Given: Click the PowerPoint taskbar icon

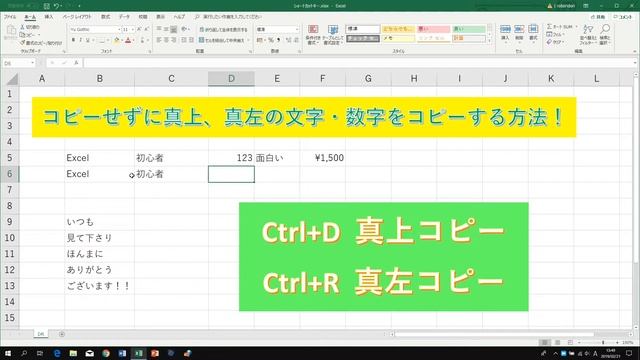Looking at the screenshot, I should 155,353.
